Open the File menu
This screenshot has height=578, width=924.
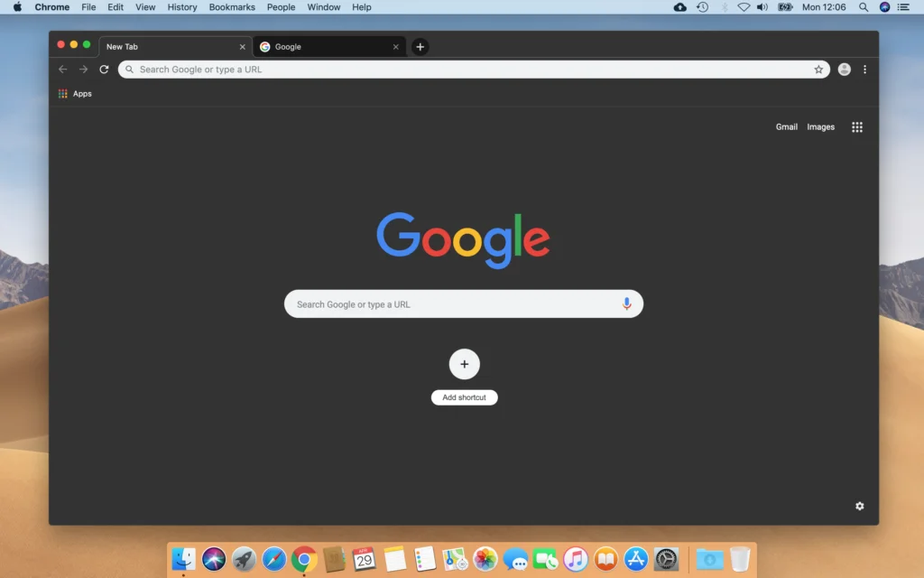pyautogui.click(x=88, y=7)
